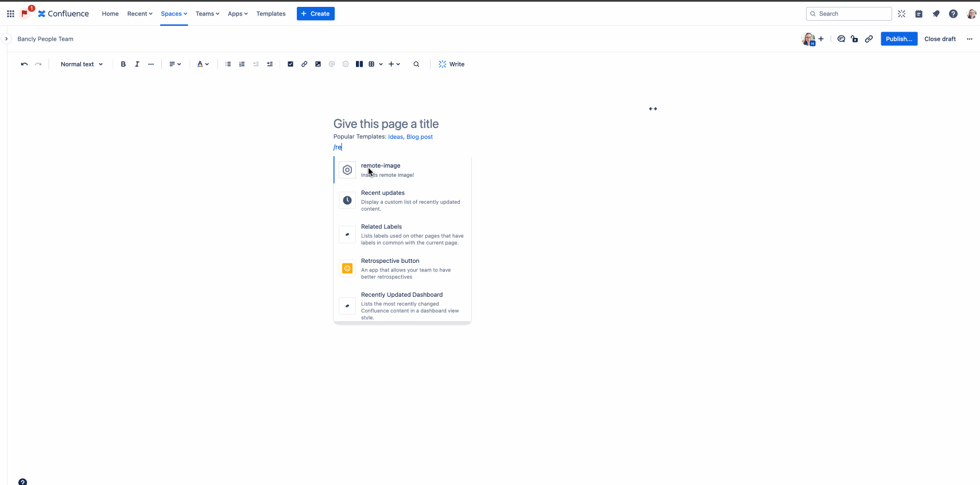Open the Spaces menu

click(174, 14)
